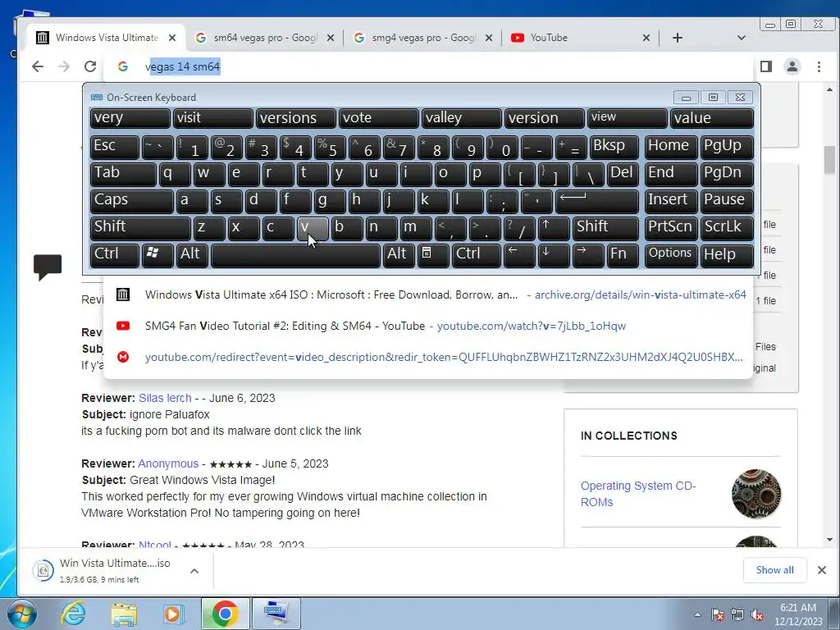Choose the 'very' word prediction
Image resolution: width=840 pixels, height=630 pixels.
130,118
